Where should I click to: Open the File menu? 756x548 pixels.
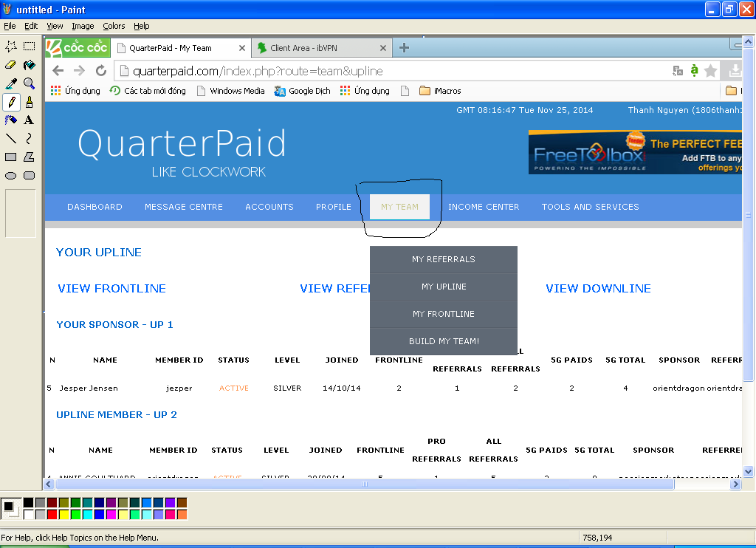click(x=10, y=26)
